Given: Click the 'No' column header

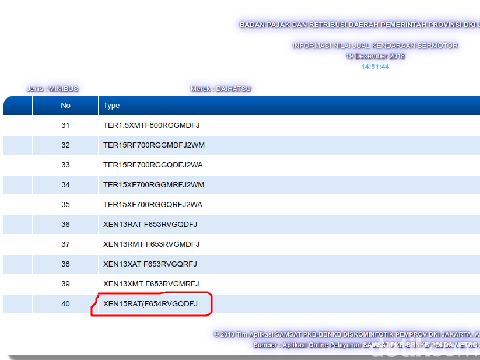Looking at the screenshot, I should tap(65, 105).
